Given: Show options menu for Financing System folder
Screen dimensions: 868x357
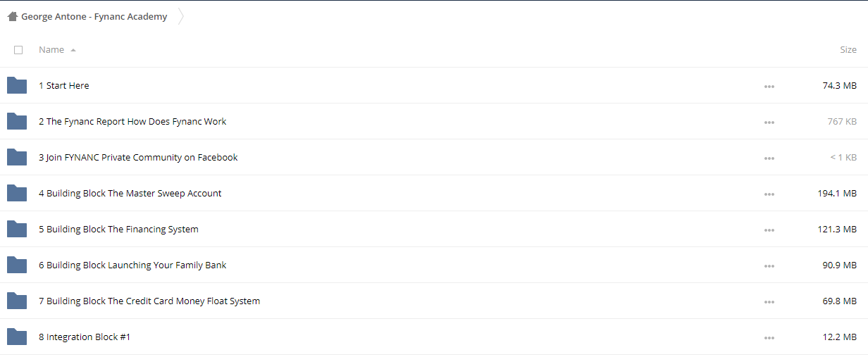Looking at the screenshot, I should click(769, 230).
